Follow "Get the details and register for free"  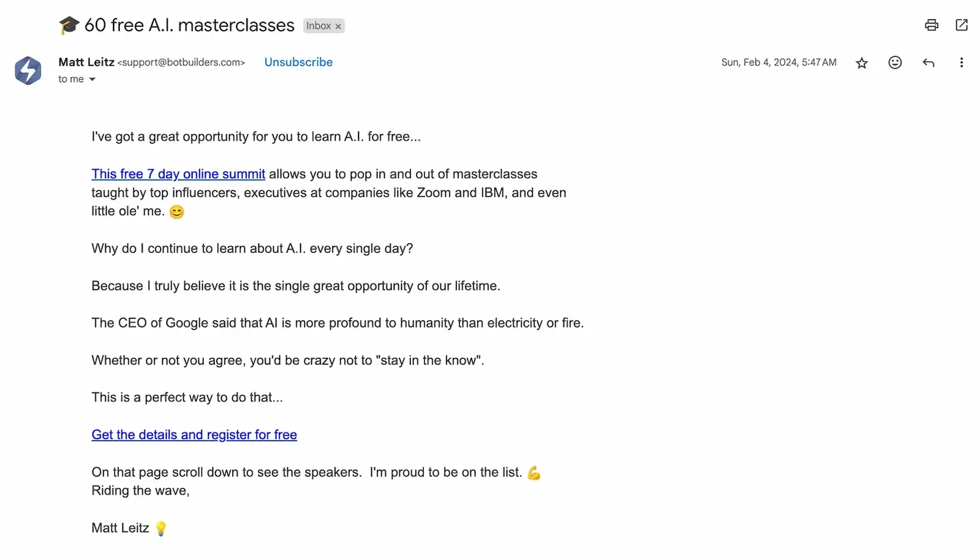pos(194,435)
